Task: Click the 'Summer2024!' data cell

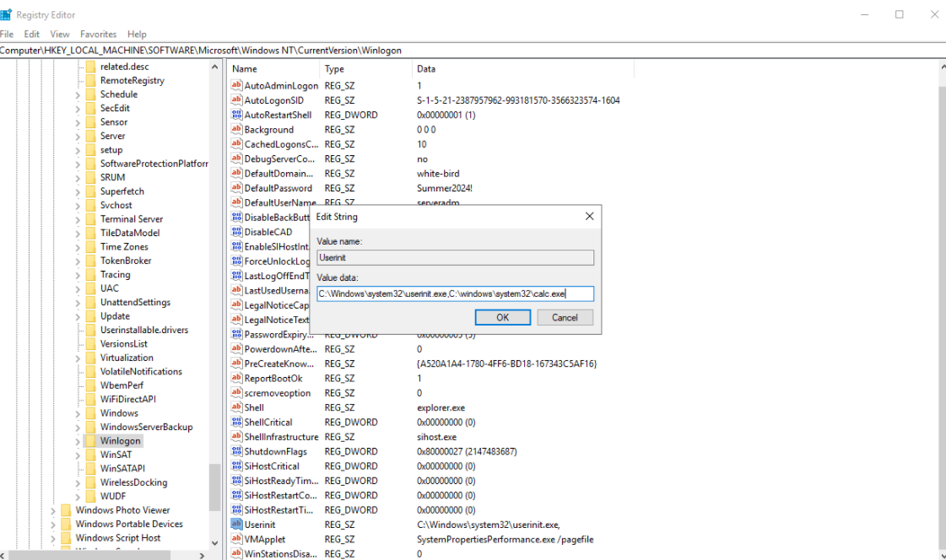Action: tap(445, 188)
